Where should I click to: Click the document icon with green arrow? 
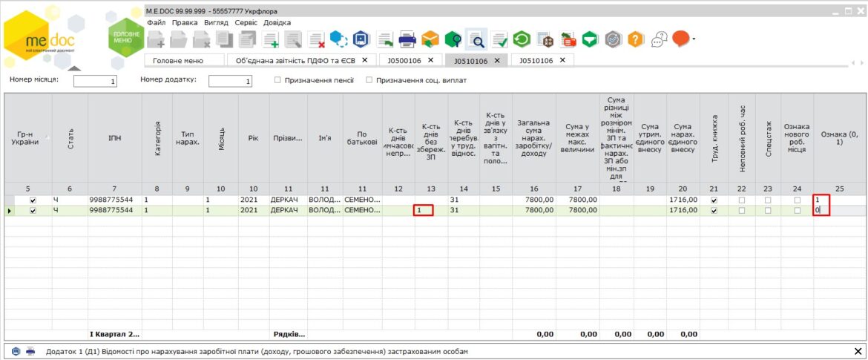(x=385, y=39)
